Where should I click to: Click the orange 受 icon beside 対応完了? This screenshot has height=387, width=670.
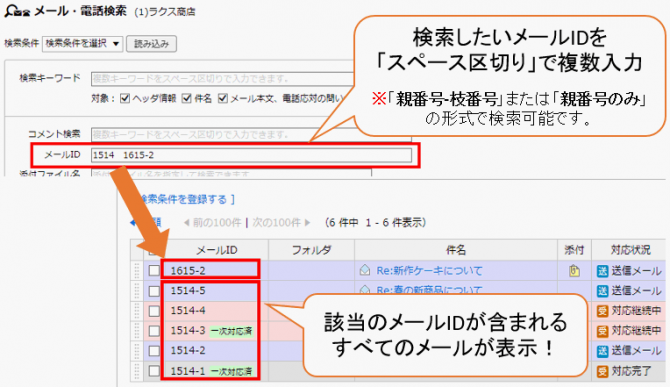602,371
